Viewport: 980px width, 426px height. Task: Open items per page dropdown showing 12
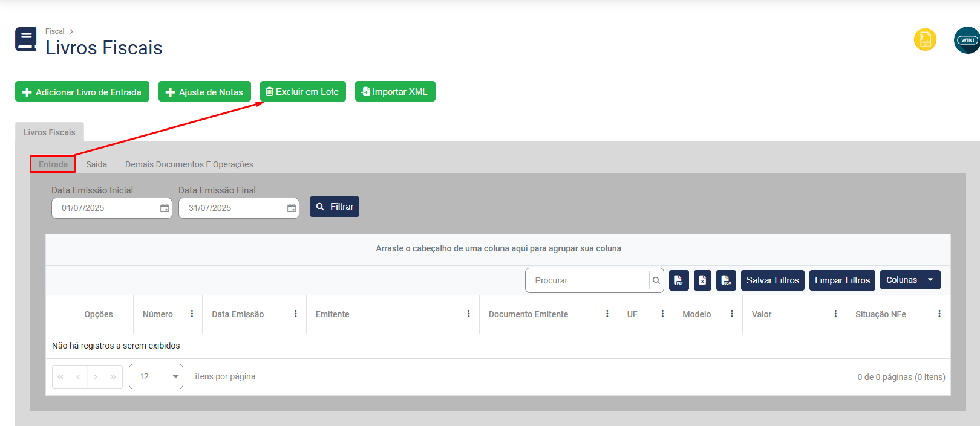point(156,376)
